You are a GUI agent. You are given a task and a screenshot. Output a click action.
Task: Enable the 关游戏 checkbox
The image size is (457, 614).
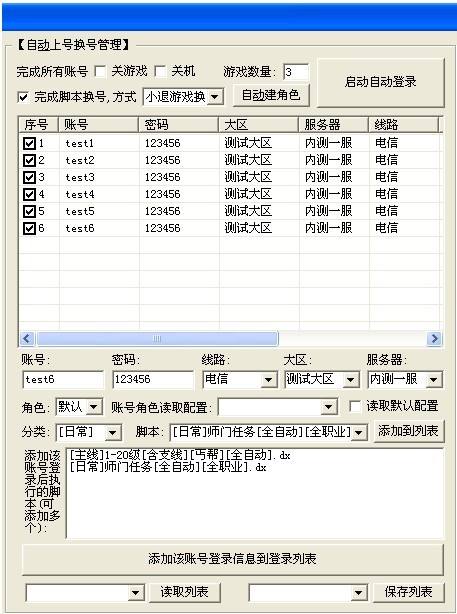coord(100,72)
